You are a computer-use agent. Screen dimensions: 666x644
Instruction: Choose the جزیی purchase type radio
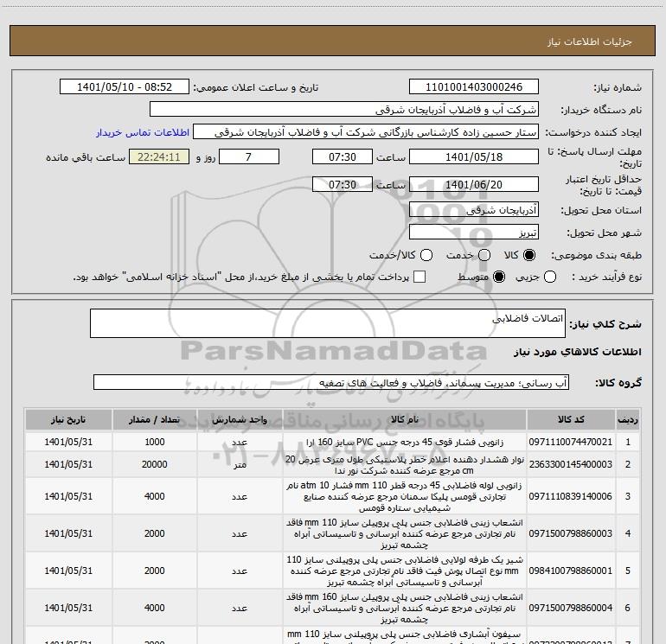(550, 277)
